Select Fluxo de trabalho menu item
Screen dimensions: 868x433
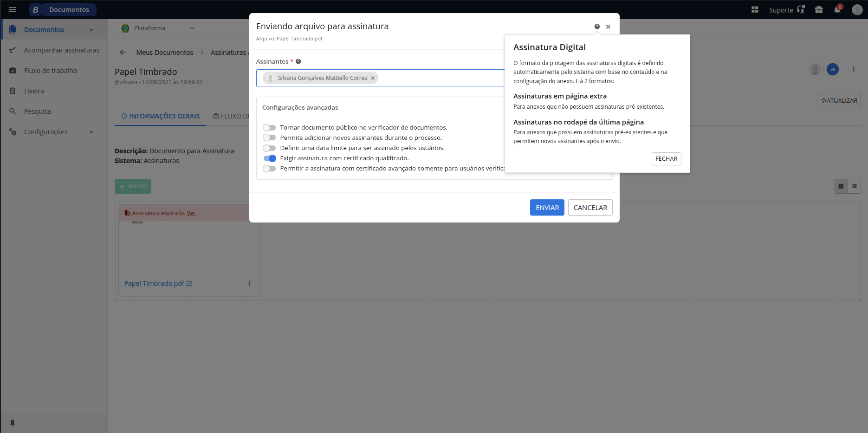coord(51,71)
